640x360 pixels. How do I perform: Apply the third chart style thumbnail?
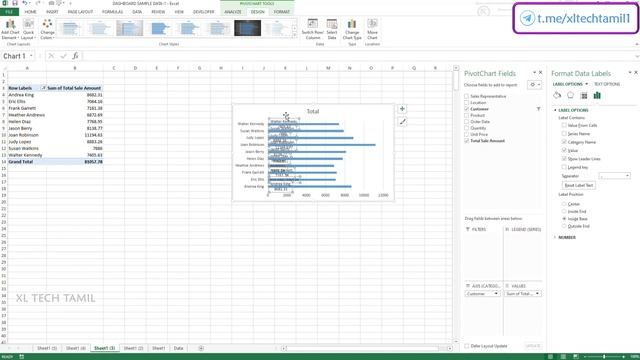(x=129, y=29)
